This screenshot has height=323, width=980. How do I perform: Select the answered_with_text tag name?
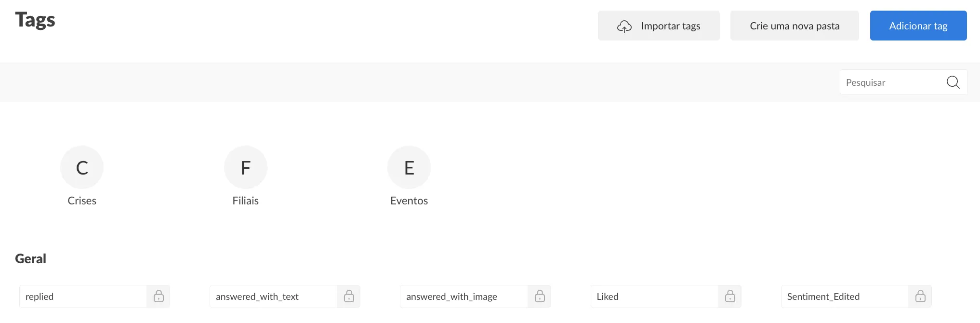273,296
